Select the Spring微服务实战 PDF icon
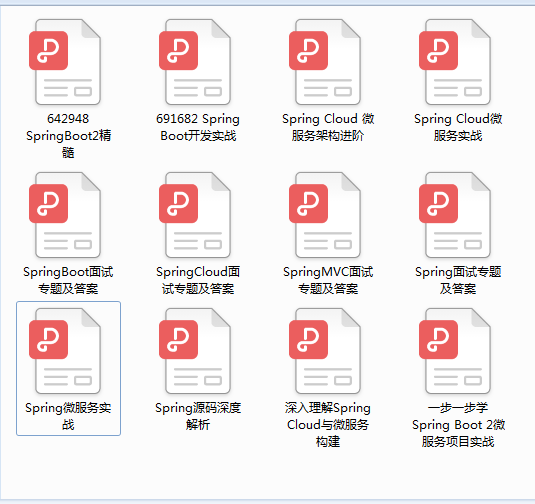The image size is (535, 504). click(65, 351)
